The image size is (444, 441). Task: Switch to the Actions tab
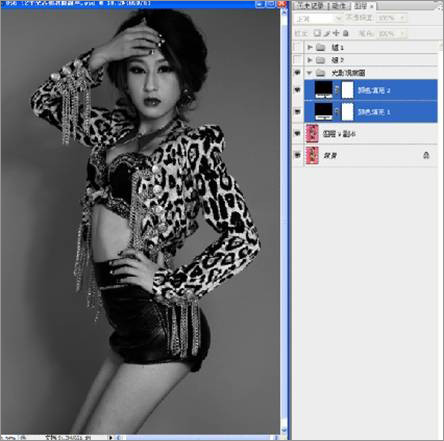(339, 6)
